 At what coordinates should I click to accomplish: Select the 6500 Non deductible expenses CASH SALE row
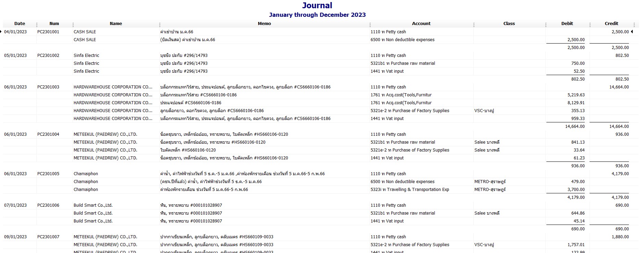(321, 40)
